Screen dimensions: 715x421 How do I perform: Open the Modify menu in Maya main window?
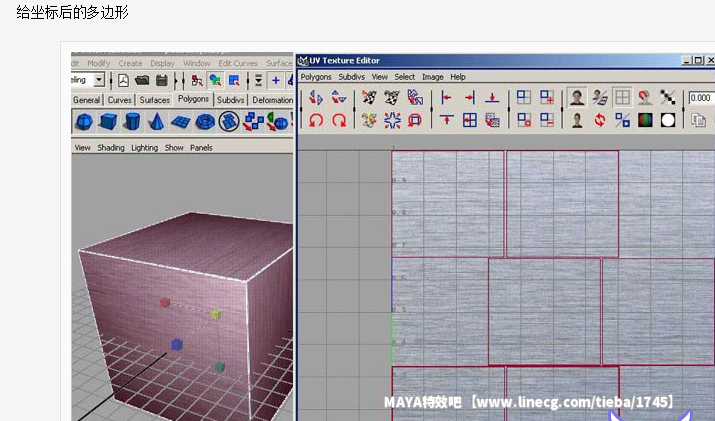click(x=99, y=63)
